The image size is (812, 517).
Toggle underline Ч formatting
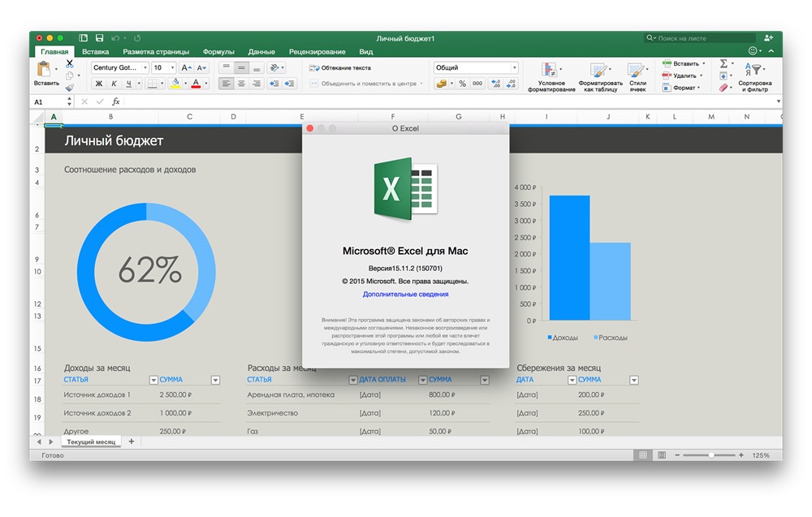click(129, 84)
